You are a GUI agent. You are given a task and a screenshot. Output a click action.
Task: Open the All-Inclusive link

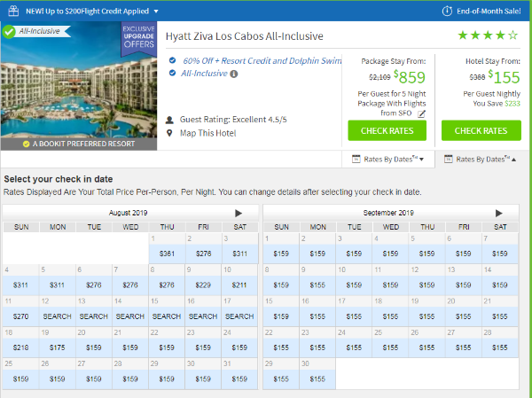pyautogui.click(x=204, y=74)
